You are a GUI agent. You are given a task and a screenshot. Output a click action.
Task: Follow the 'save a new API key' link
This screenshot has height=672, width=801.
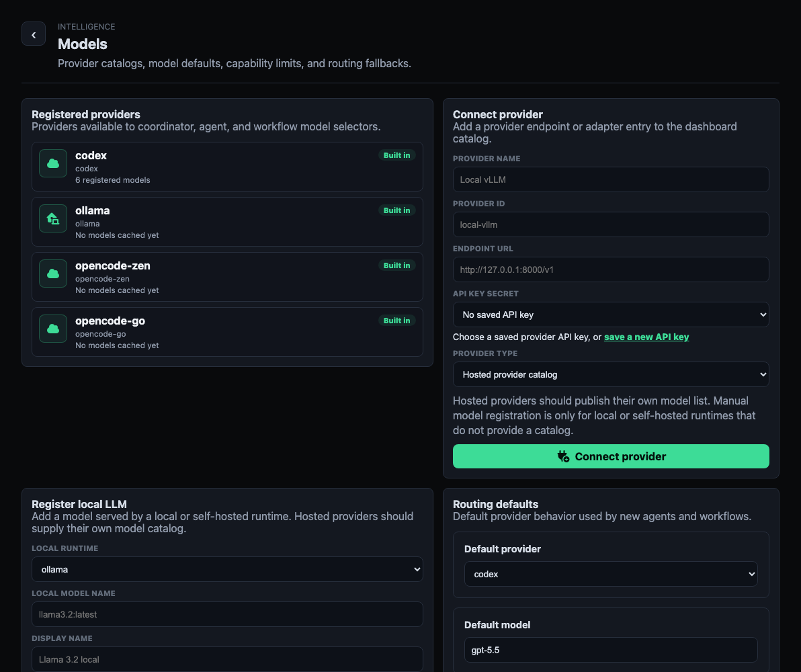point(646,337)
